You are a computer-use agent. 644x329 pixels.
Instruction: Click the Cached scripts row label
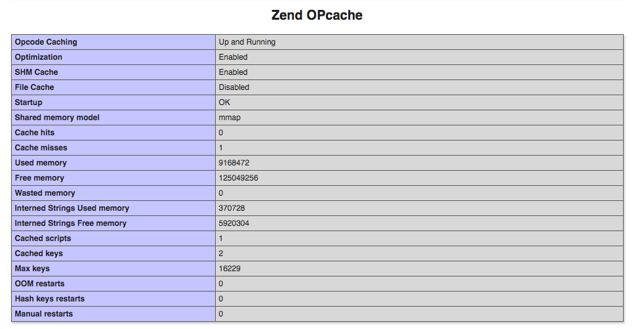point(43,238)
